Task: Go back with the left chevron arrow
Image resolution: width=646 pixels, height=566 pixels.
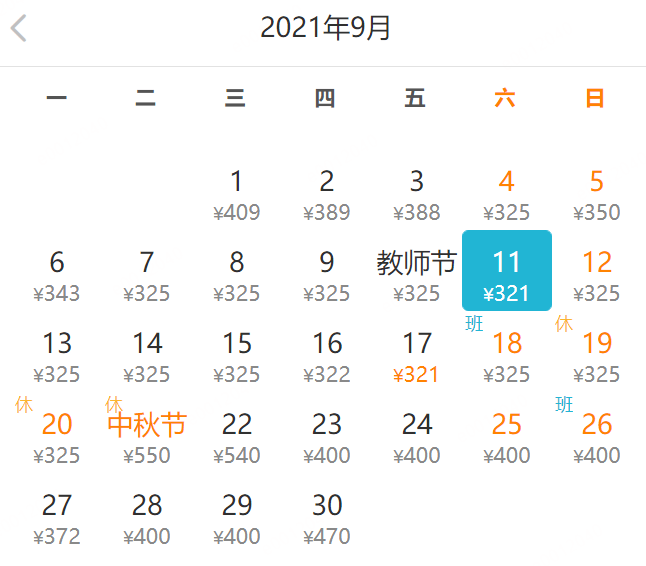Action: (19, 28)
